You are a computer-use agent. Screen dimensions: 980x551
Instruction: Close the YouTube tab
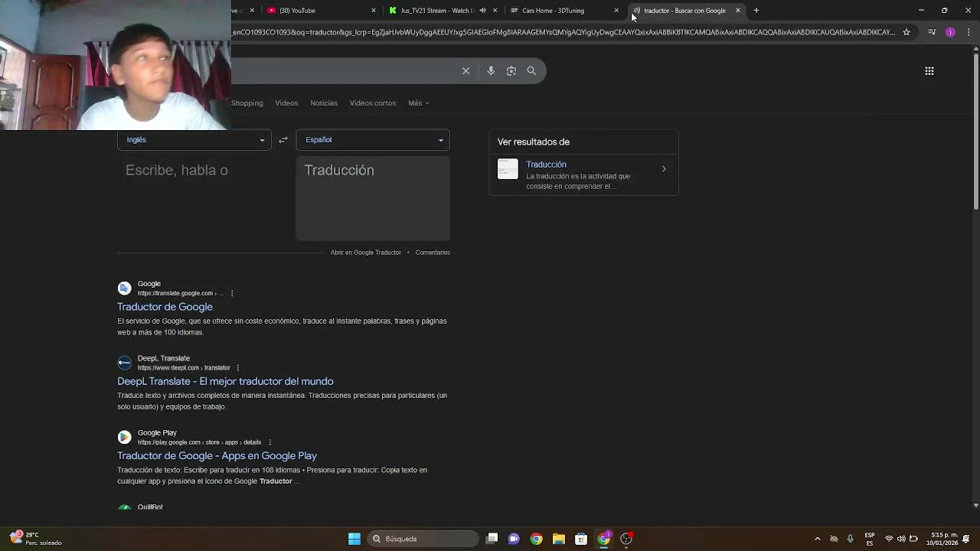pos(374,11)
